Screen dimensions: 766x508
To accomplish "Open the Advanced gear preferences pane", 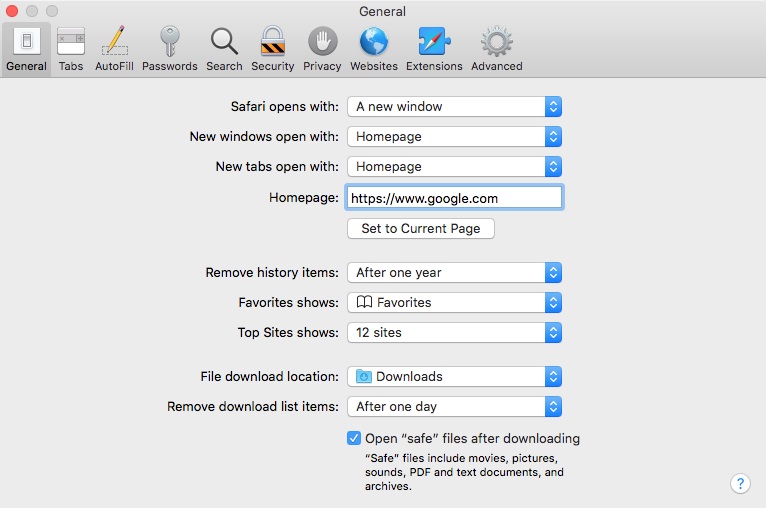I will tap(496, 49).
